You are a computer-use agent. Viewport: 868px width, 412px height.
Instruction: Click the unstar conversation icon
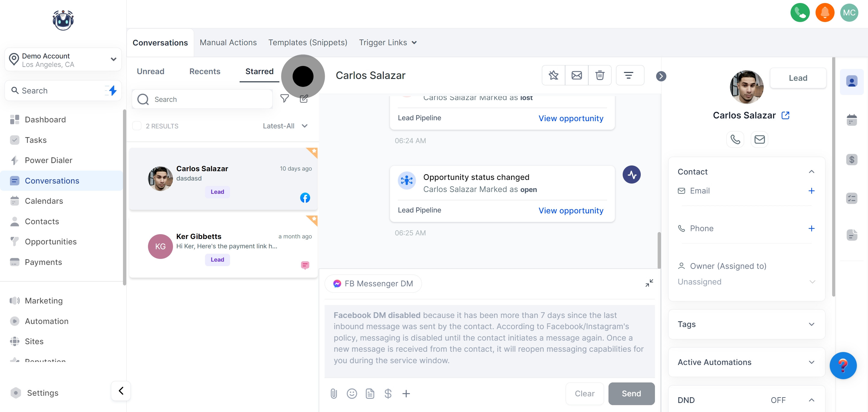(553, 75)
